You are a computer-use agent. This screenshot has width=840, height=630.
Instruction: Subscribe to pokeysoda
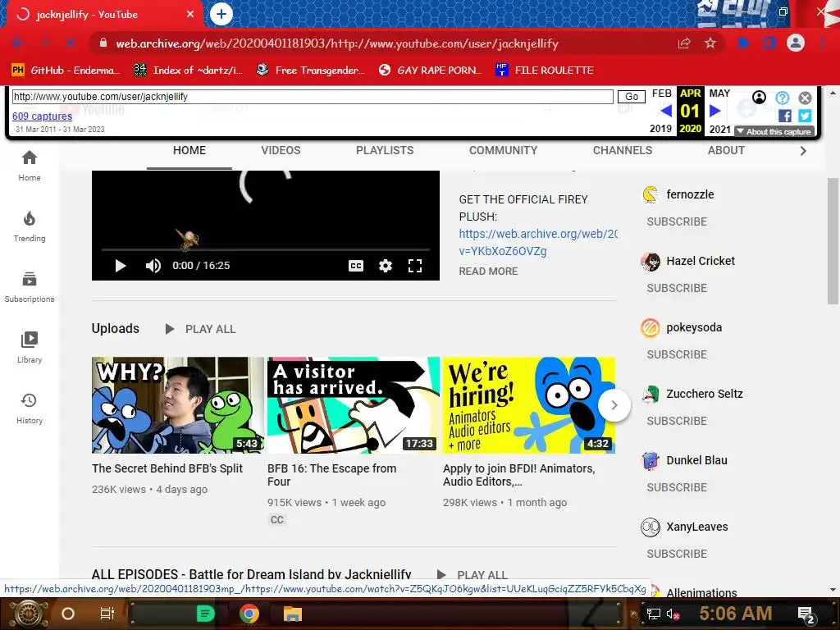pyautogui.click(x=677, y=354)
